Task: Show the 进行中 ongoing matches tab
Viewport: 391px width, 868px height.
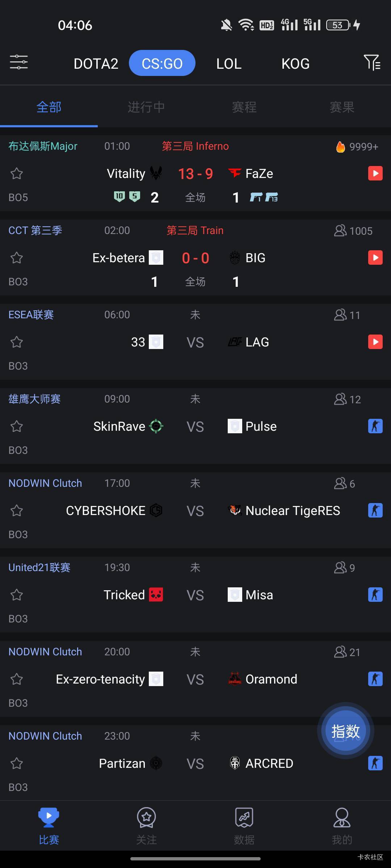Action: [x=146, y=107]
